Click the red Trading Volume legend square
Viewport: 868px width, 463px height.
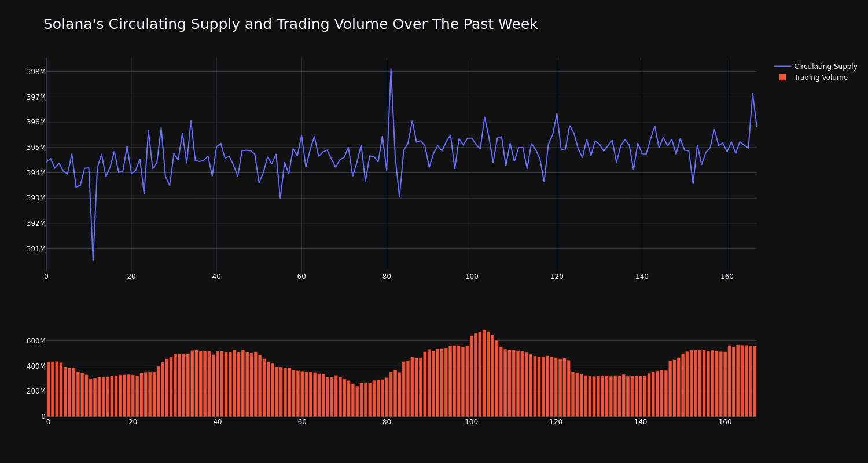(782, 78)
